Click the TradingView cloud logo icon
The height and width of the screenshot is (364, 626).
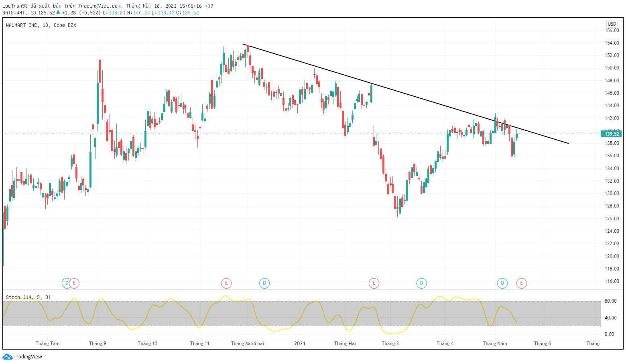pyautogui.click(x=7, y=357)
